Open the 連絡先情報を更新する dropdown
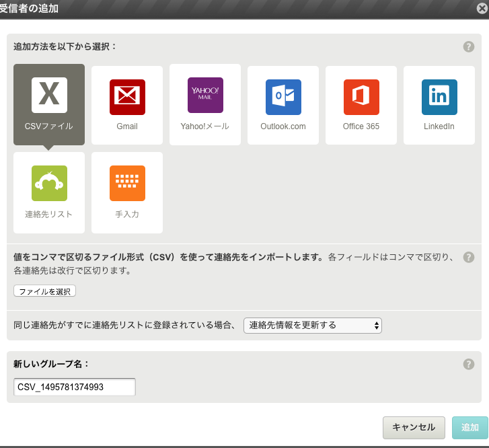 click(x=313, y=326)
